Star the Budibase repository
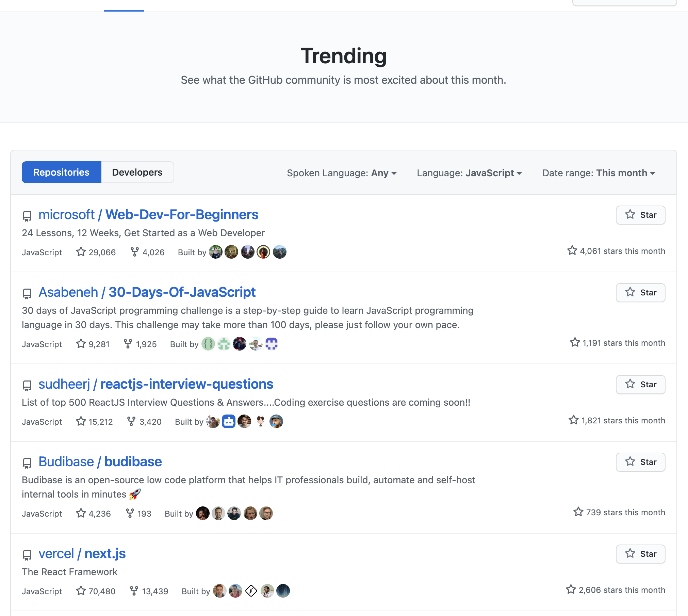The height and width of the screenshot is (616, 688). (x=640, y=462)
